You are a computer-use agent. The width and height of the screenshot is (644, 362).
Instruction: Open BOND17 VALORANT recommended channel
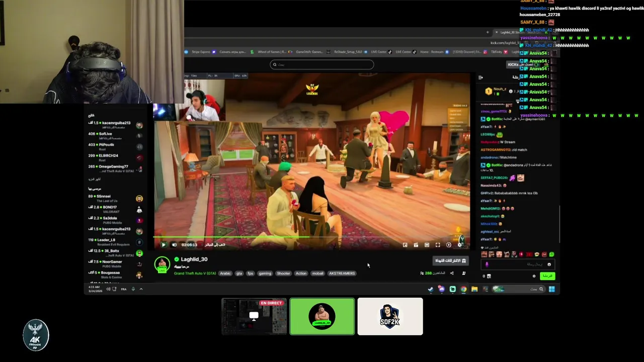click(x=115, y=209)
